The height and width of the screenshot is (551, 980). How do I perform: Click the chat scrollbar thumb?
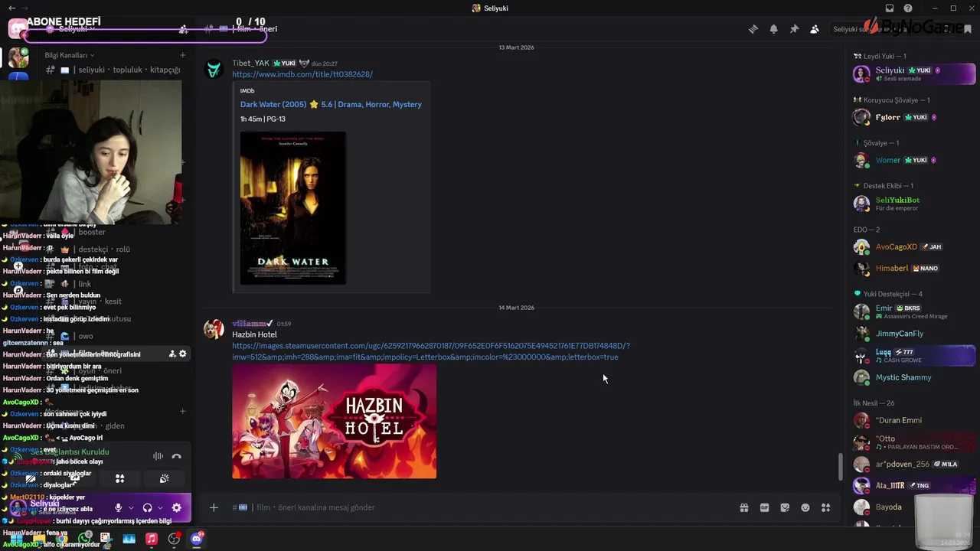click(x=840, y=467)
